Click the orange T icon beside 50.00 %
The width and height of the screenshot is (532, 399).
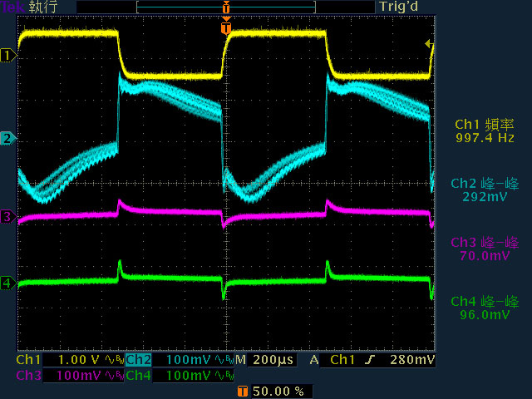tap(243, 392)
